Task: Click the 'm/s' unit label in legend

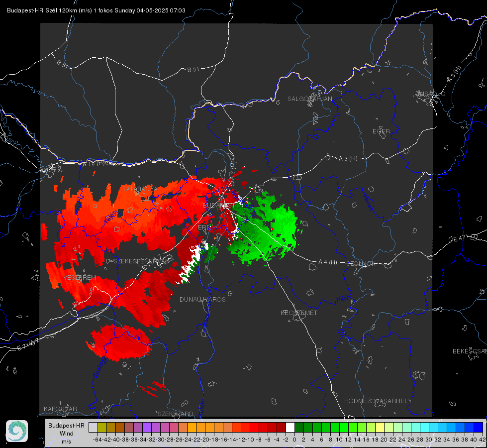Action: coord(66,442)
